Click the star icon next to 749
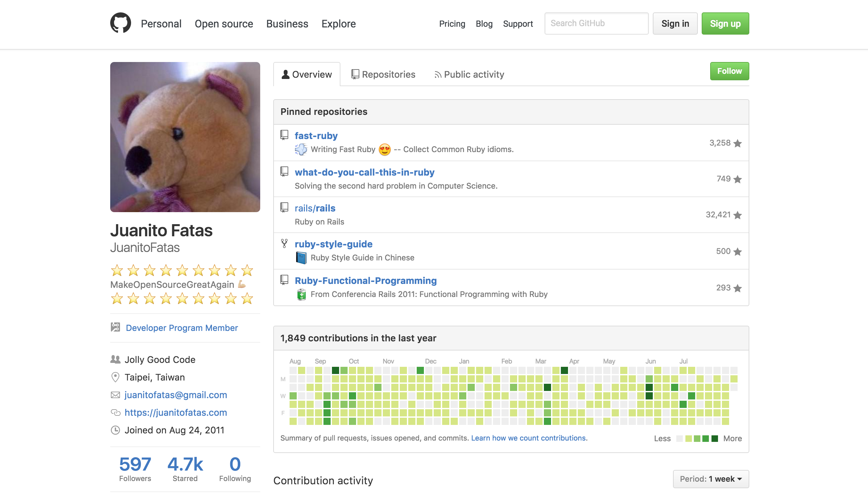The image size is (868, 498). [738, 179]
